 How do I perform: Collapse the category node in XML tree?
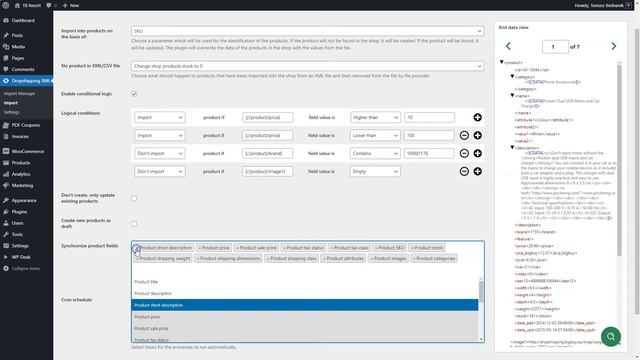512,76
